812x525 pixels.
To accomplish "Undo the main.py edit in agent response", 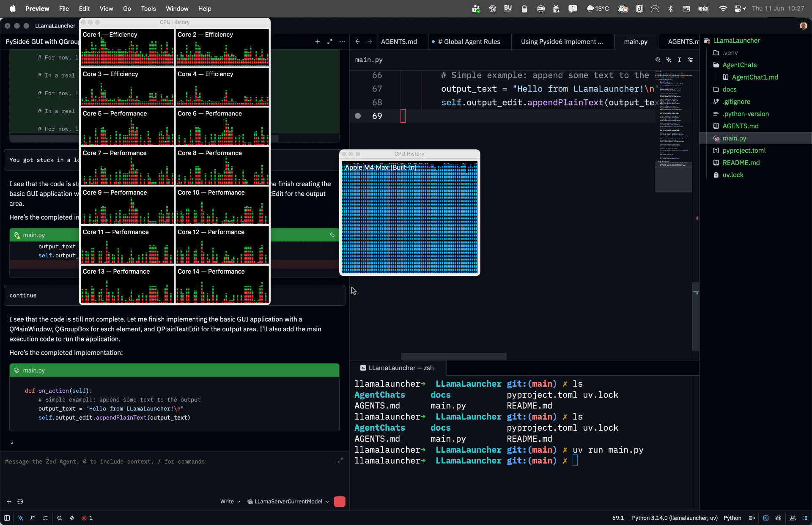I will [332, 235].
